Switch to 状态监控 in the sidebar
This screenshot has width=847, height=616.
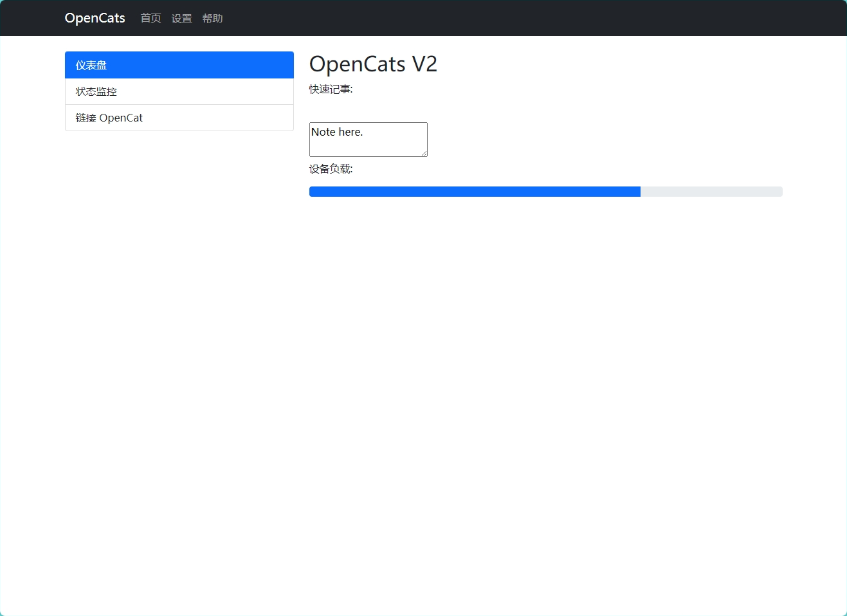coord(179,91)
